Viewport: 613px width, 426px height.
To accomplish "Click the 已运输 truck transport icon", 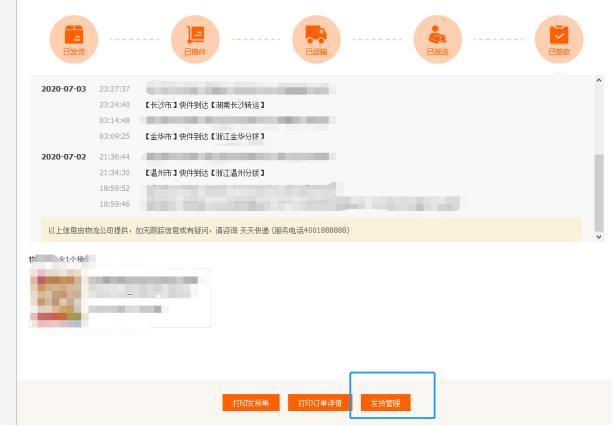I will point(316,39).
